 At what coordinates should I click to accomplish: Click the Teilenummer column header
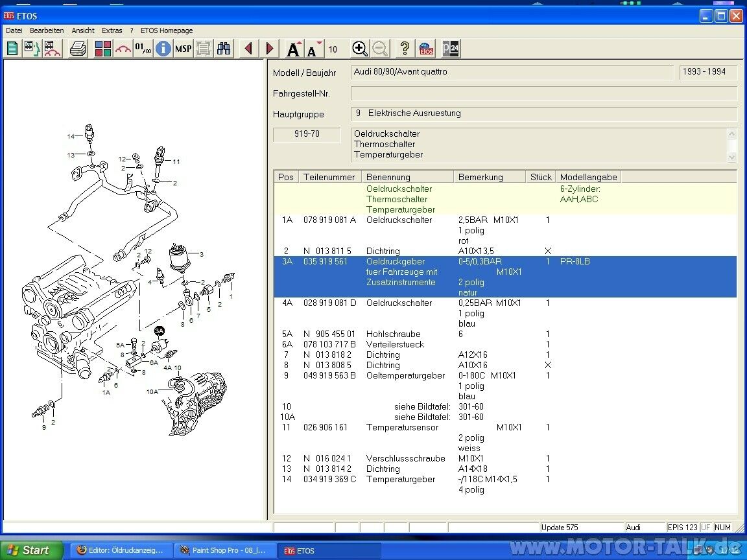[329, 177]
